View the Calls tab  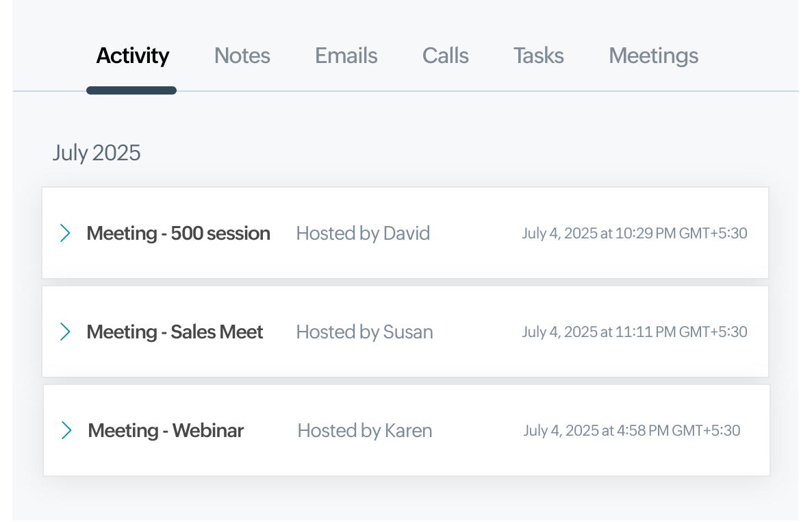445,55
